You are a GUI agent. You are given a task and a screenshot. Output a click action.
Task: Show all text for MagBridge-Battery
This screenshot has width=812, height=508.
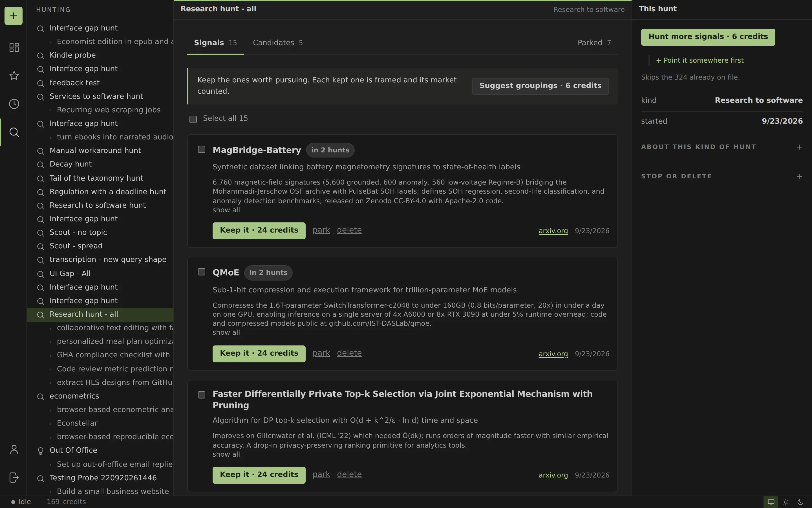click(x=226, y=210)
